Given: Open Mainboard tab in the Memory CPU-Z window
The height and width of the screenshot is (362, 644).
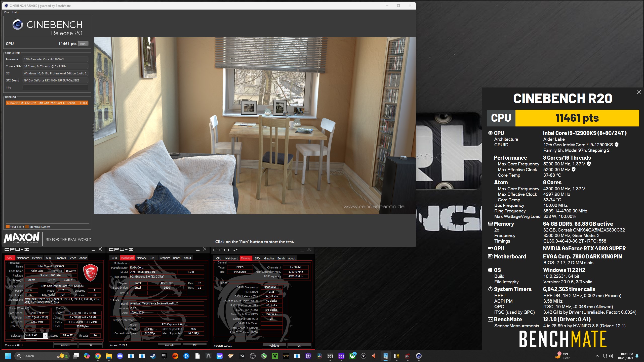Looking at the screenshot, I should click(232, 258).
